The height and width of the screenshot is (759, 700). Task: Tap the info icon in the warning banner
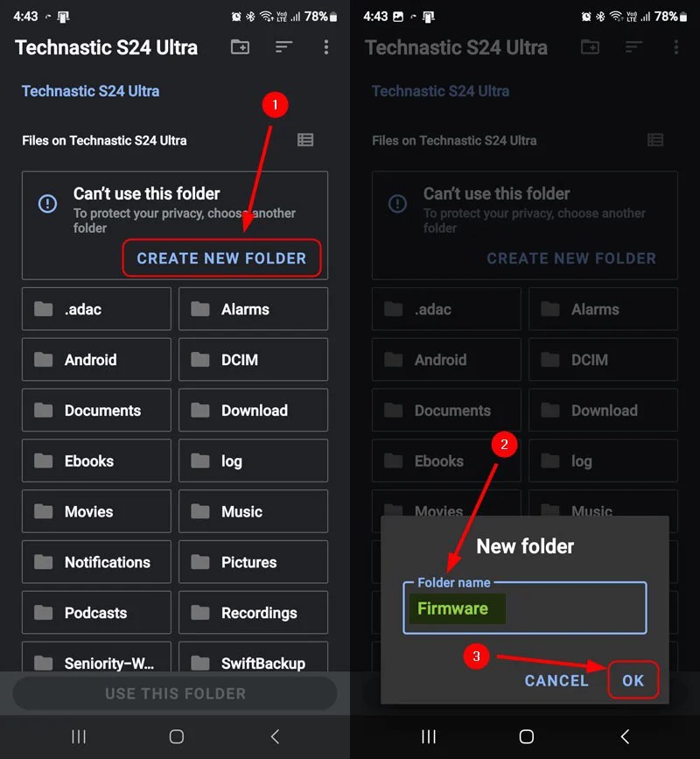pos(46,203)
